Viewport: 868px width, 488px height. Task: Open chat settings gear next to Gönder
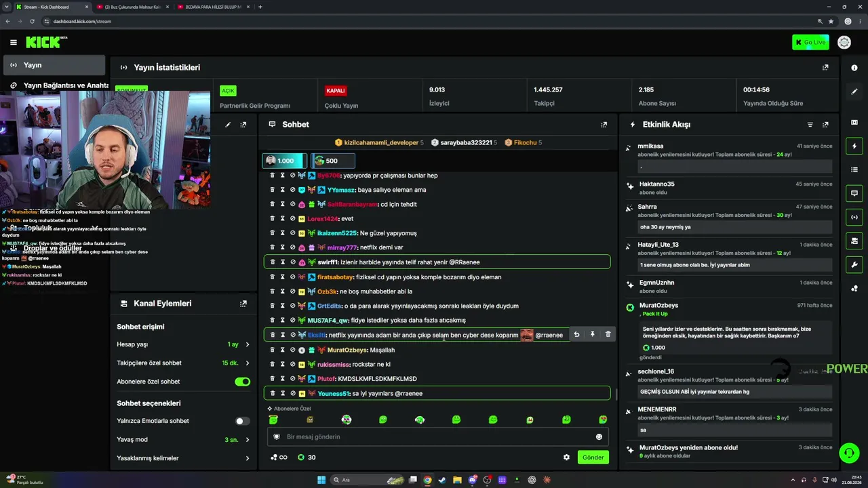(566, 457)
